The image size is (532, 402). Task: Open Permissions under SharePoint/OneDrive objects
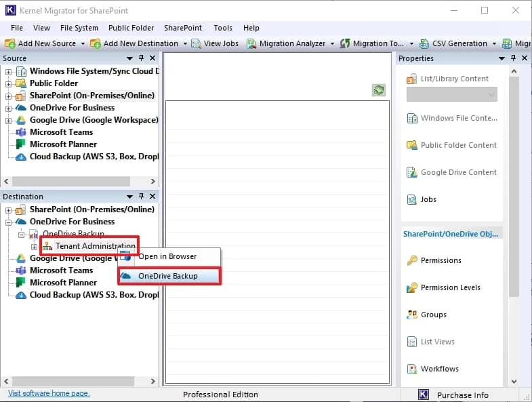click(434, 260)
